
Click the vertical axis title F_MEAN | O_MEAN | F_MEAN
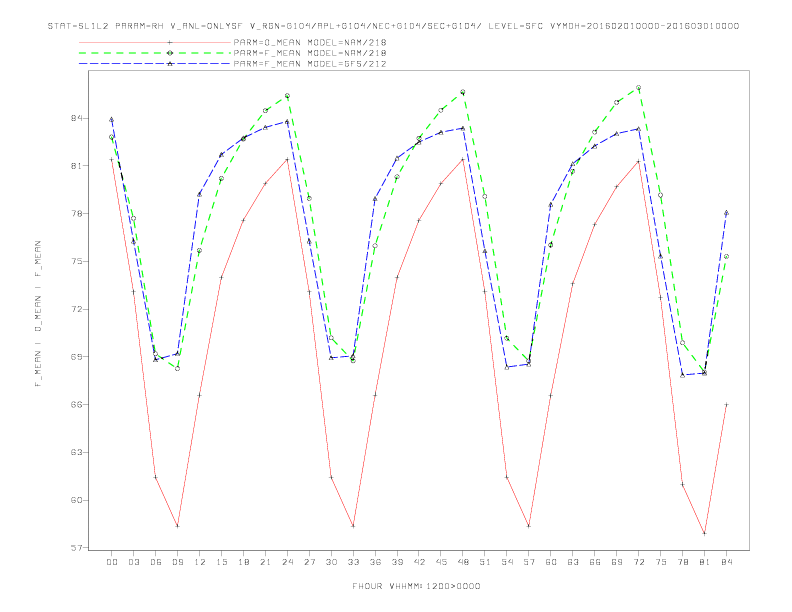click(x=38, y=314)
